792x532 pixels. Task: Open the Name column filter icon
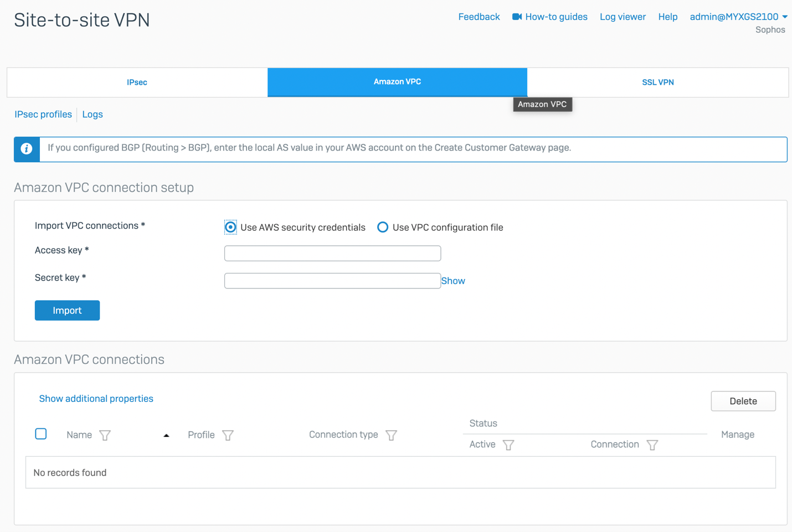click(105, 435)
